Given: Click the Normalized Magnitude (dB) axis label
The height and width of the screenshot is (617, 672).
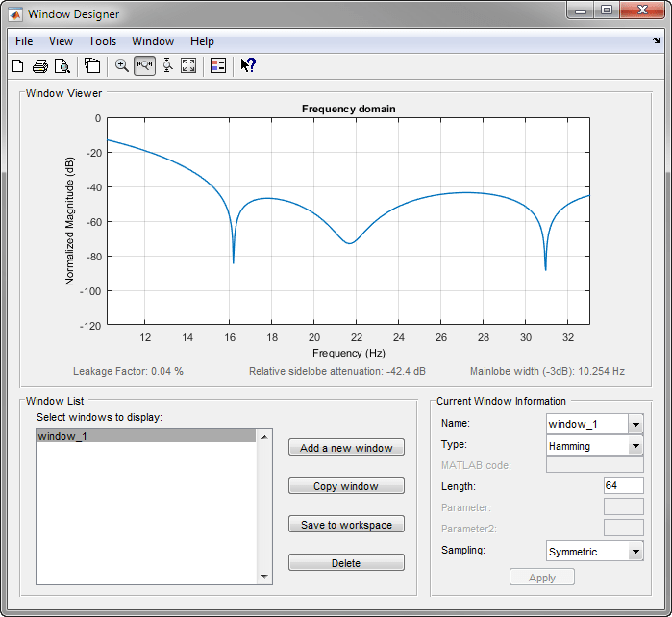Looking at the screenshot, I should point(69,221).
